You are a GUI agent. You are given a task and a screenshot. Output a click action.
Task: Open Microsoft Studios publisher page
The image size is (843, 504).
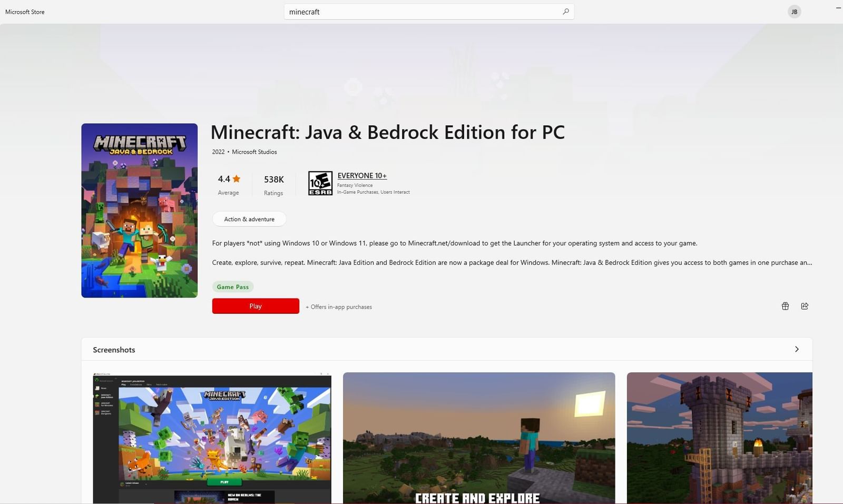pos(254,152)
